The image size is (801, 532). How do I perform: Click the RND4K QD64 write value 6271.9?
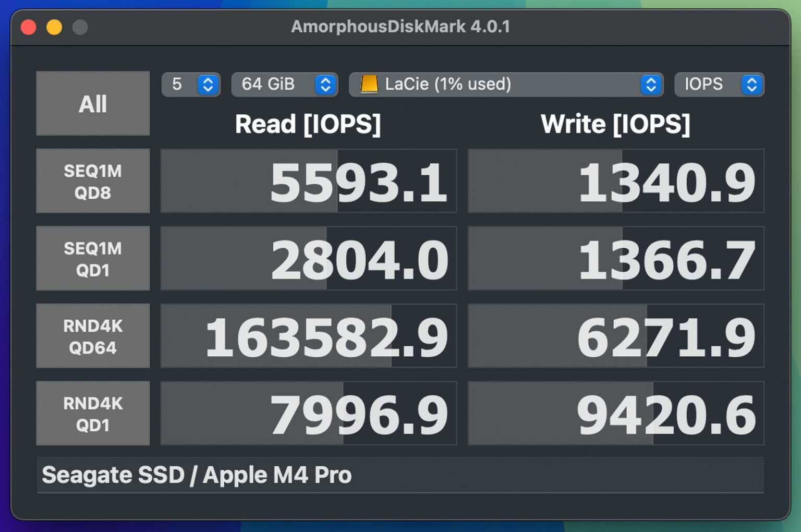[x=616, y=336]
